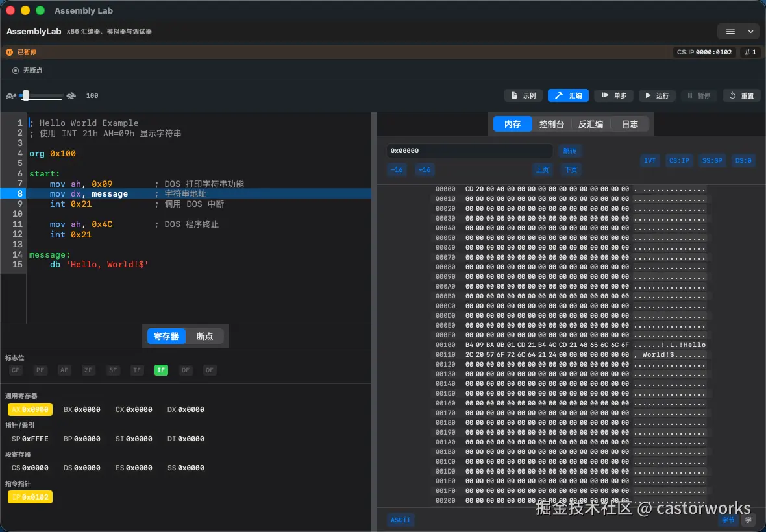Click the 'org 0x100' code line
766x532 pixels.
click(x=53, y=153)
